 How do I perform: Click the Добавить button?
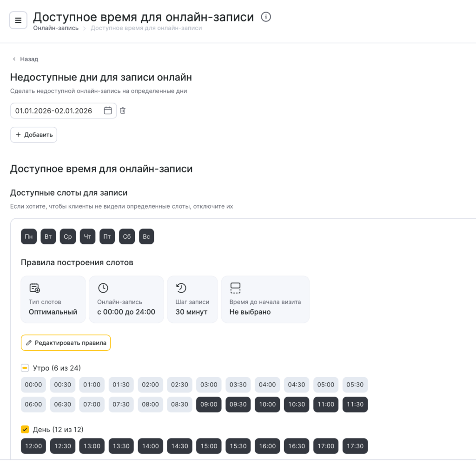(34, 135)
